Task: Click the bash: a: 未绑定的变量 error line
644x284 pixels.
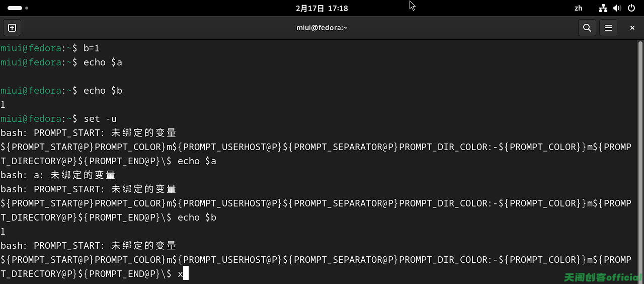Action: pos(58,175)
